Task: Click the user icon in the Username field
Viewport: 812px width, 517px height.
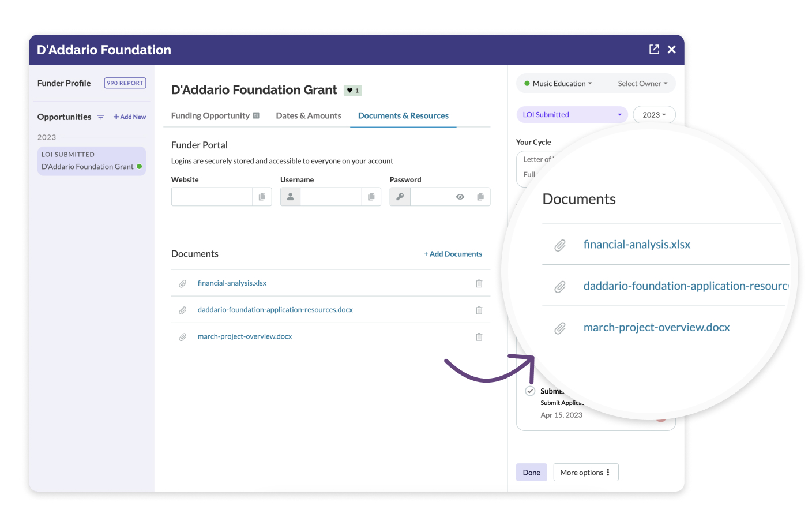Action: coord(291,197)
